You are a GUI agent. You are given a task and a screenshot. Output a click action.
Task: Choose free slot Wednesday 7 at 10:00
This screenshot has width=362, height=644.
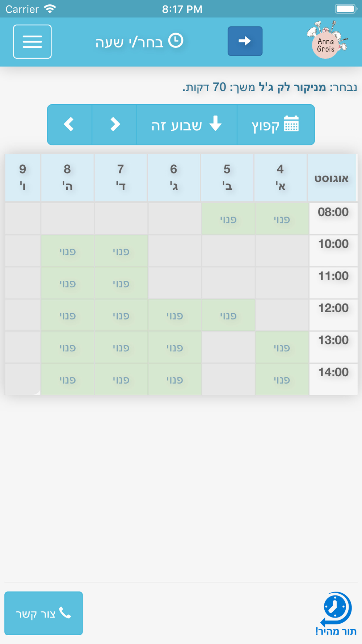point(121,251)
